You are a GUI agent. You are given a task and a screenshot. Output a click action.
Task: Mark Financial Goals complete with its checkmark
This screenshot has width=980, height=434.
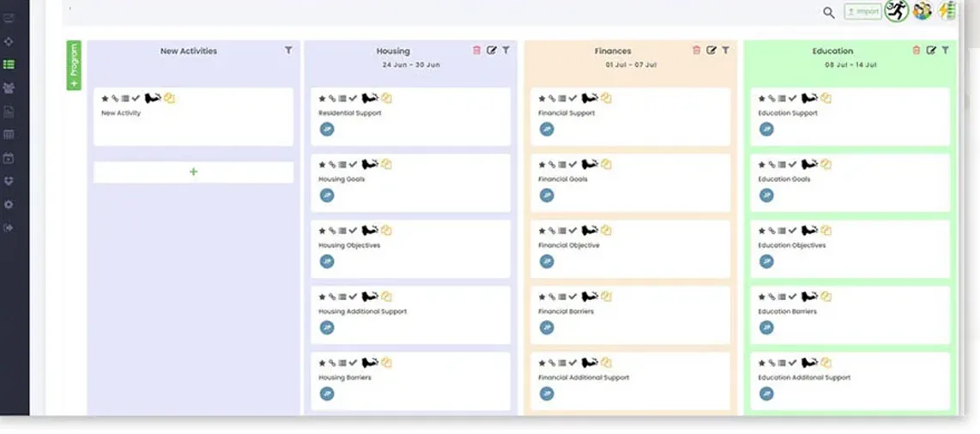(573, 165)
